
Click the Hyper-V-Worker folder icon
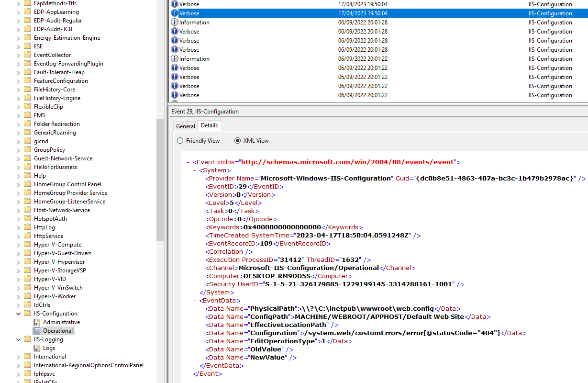27,296
